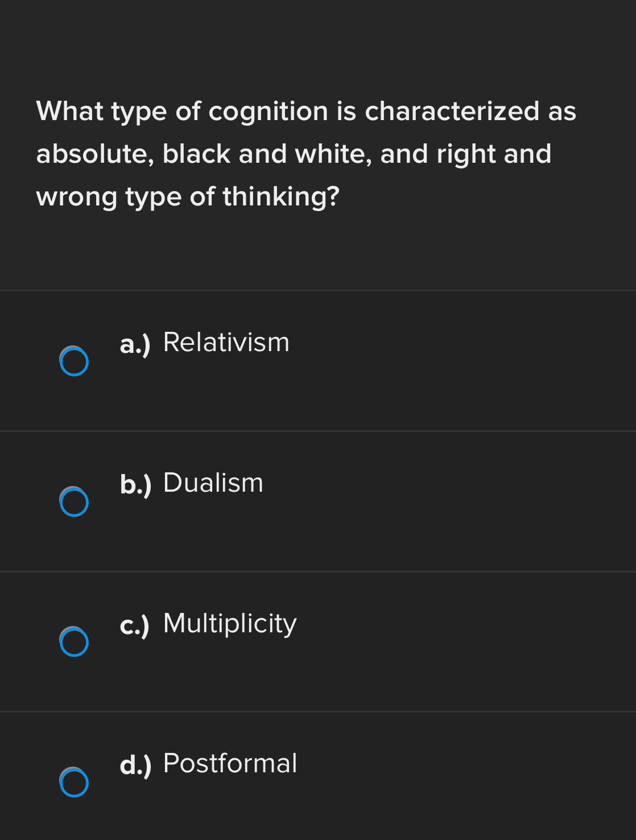Viewport: 636px width, 840px height.
Task: Click the question text about cognition
Action: [x=306, y=154]
